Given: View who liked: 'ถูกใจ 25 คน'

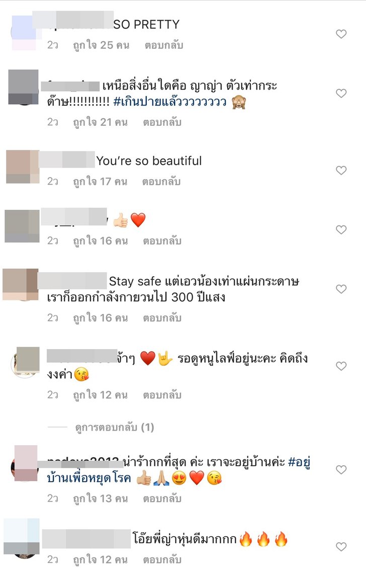Looking at the screenshot, I should point(101,45).
